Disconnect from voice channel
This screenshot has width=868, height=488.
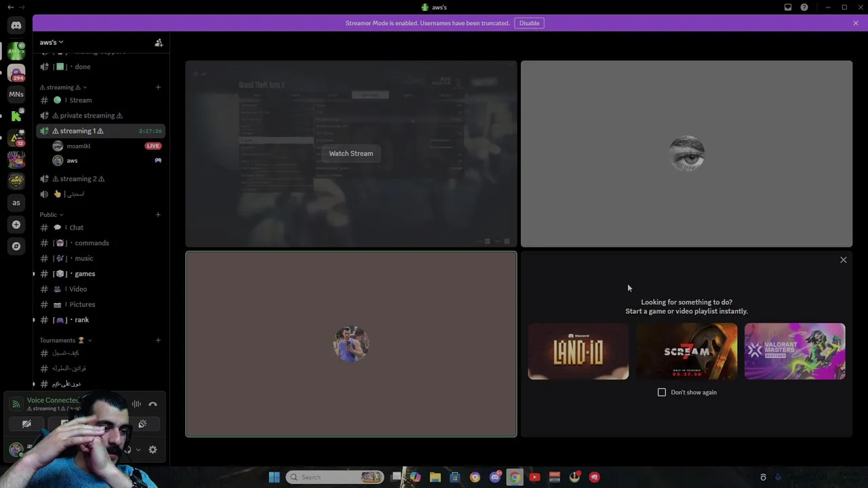pyautogui.click(x=153, y=404)
